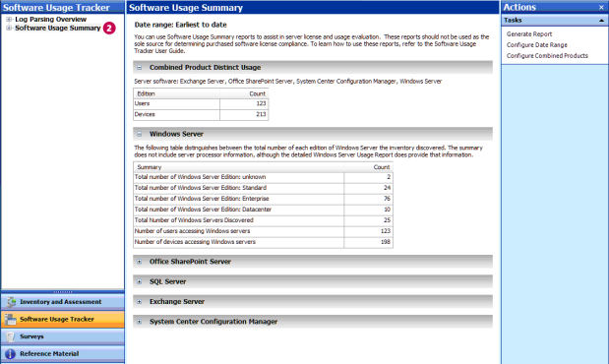Select 'Windows Server Edition: Standard' row
This screenshot has width=609, height=364.
pyautogui.click(x=263, y=188)
